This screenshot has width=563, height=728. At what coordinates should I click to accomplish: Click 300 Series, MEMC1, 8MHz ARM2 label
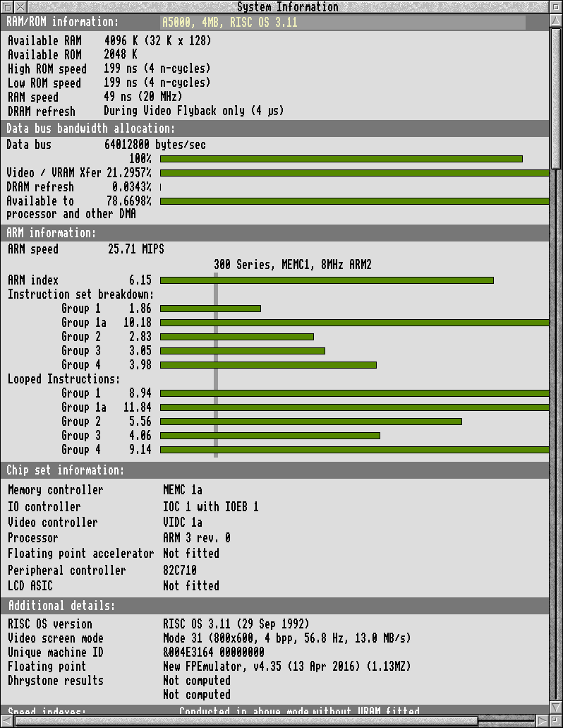[293, 265]
